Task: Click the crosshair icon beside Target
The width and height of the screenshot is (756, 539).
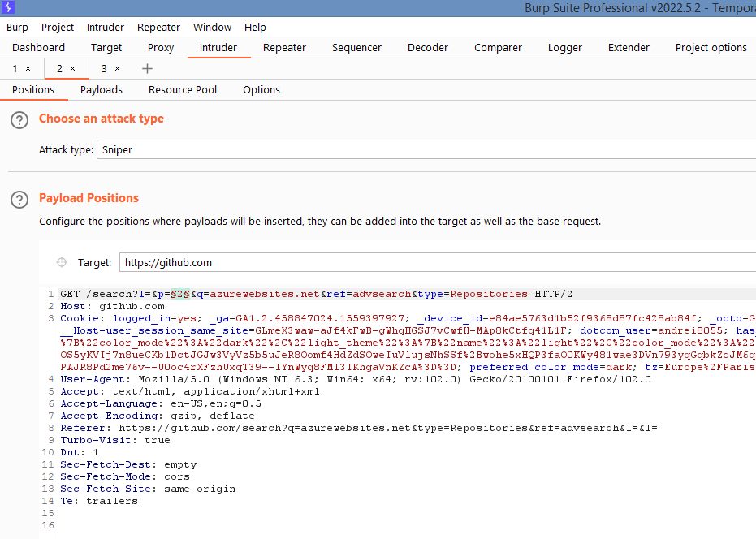Action: 61,262
